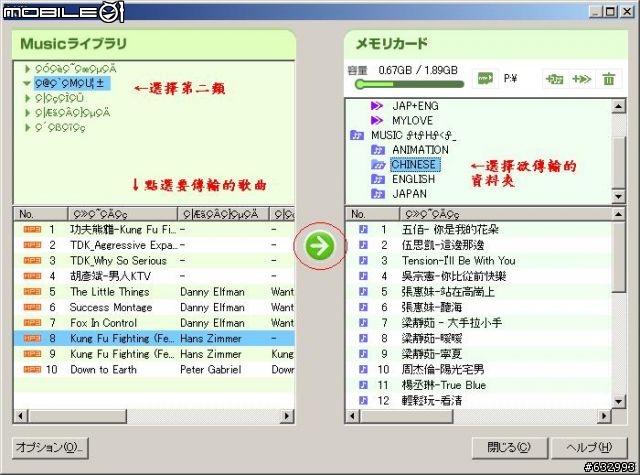Image resolution: width=640 pixels, height=475 pixels.
Task: Select the JAPAN folder
Action: [409, 194]
